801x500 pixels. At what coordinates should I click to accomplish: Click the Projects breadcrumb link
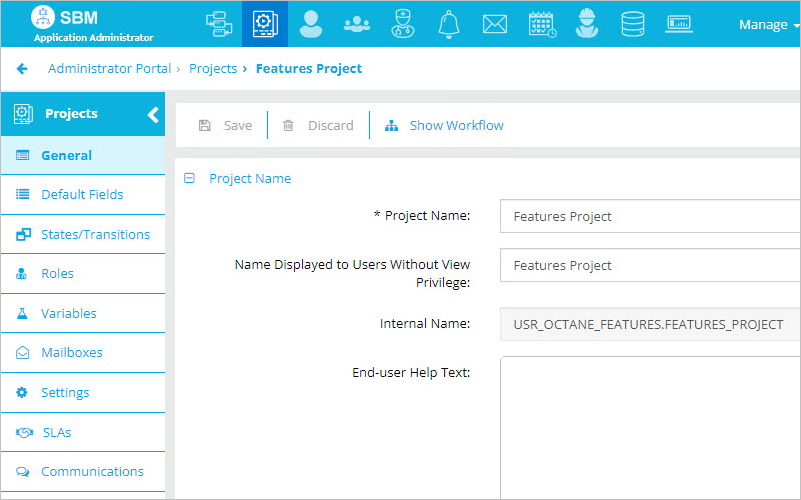point(212,69)
